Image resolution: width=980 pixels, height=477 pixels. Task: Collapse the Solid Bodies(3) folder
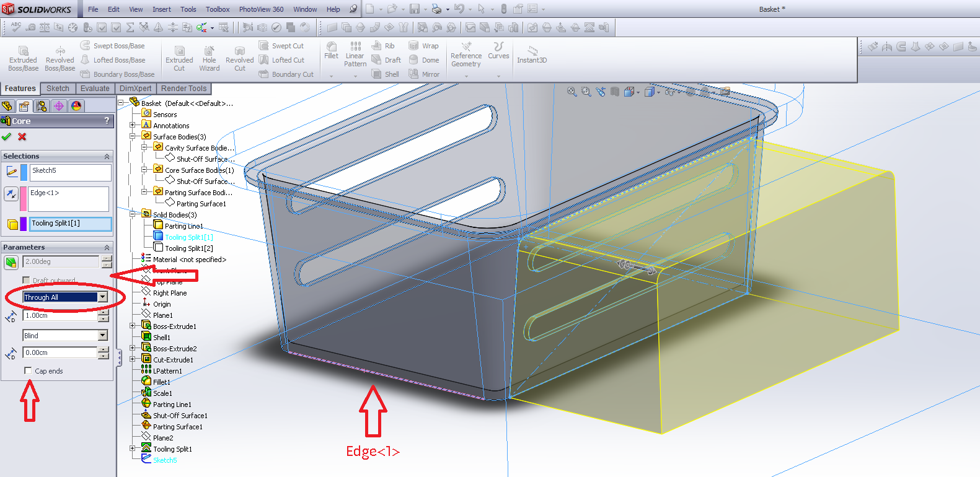(x=132, y=214)
